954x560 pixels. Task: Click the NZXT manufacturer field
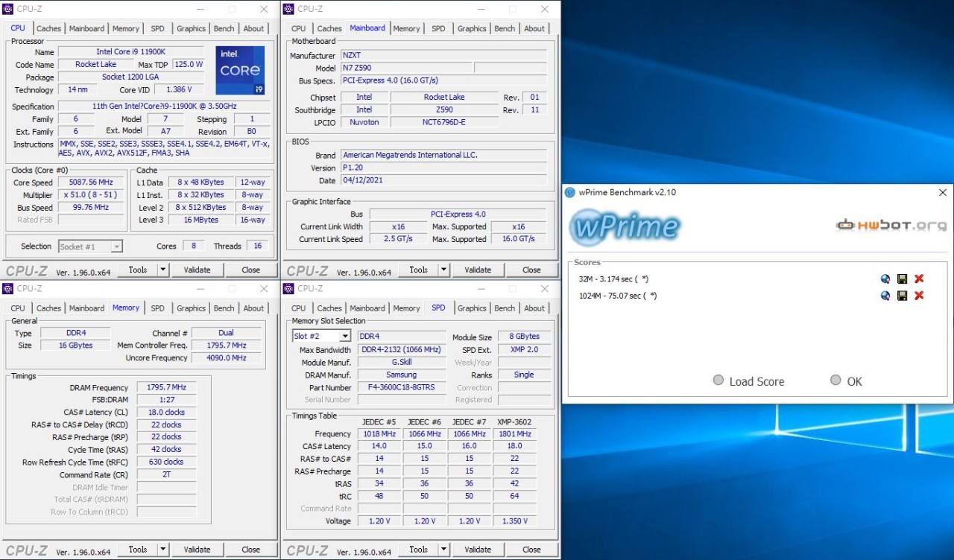point(443,56)
